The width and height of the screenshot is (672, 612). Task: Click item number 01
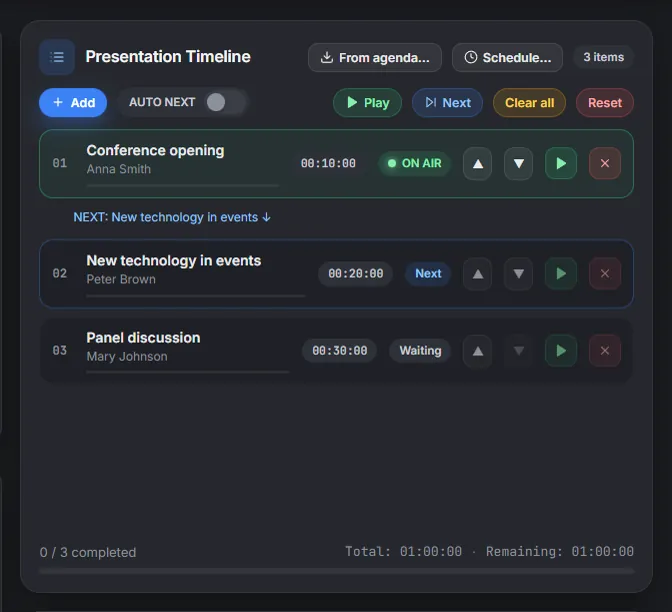click(x=60, y=163)
